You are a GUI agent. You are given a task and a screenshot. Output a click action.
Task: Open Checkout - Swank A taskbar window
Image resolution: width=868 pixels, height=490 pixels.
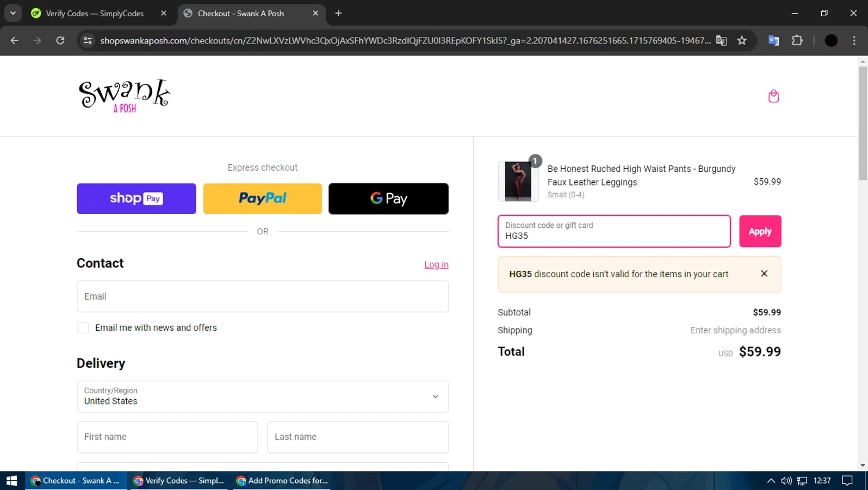click(75, 481)
